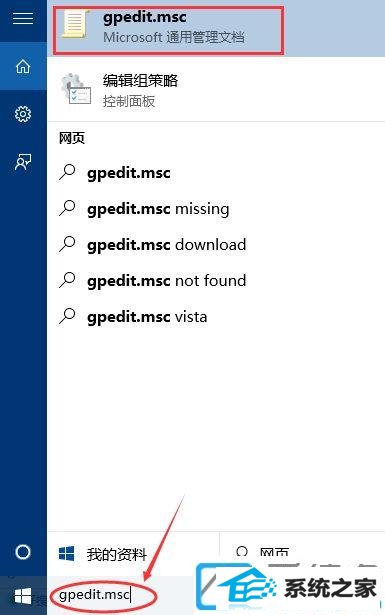Select the gpedit.msc web suggestion

216,173
